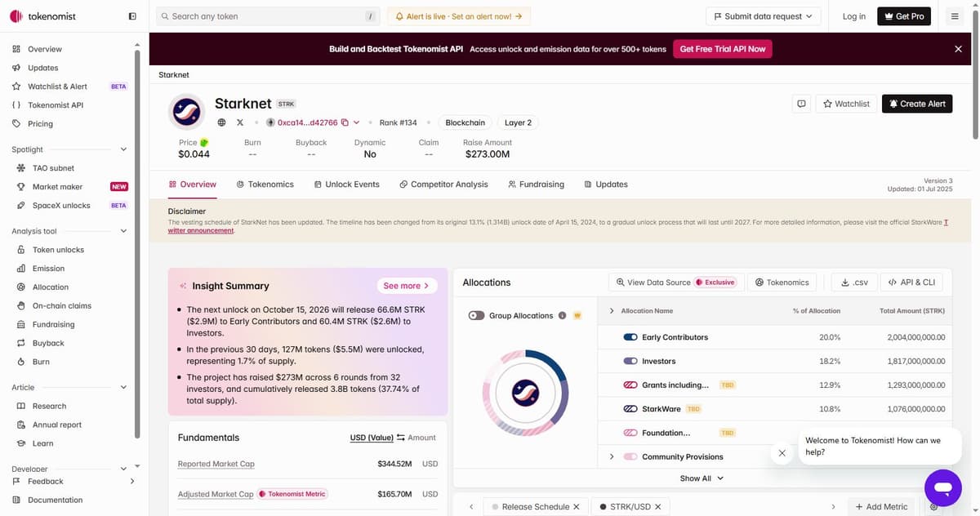Image resolution: width=980 pixels, height=516 pixels.
Task: Open Emission analysis tool
Action: [x=48, y=269]
